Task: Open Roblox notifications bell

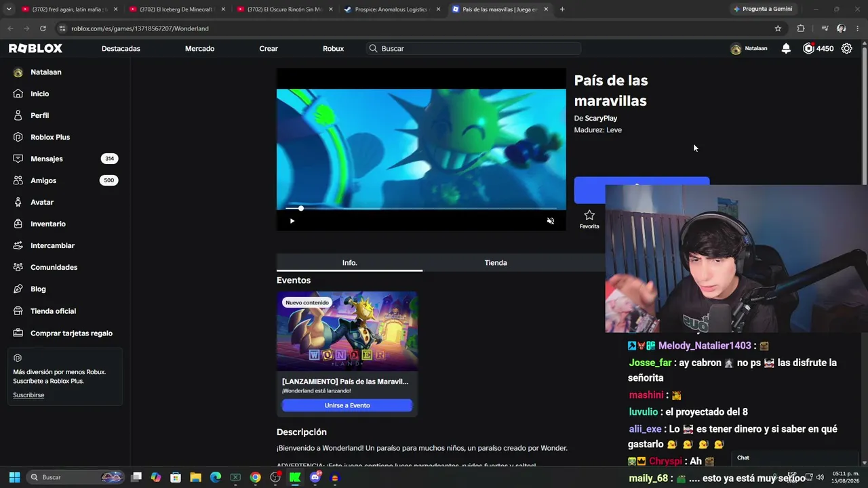Action: [x=786, y=49]
